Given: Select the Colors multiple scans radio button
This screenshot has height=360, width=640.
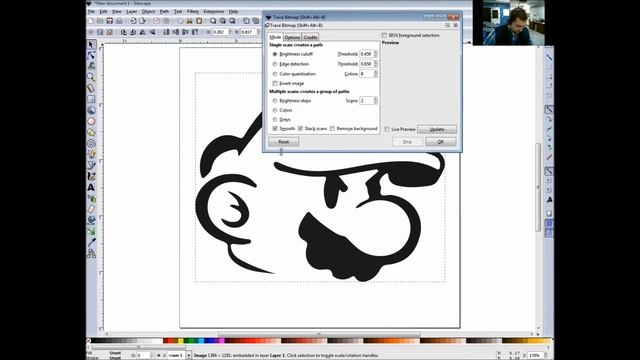Looking at the screenshot, I should [275, 110].
